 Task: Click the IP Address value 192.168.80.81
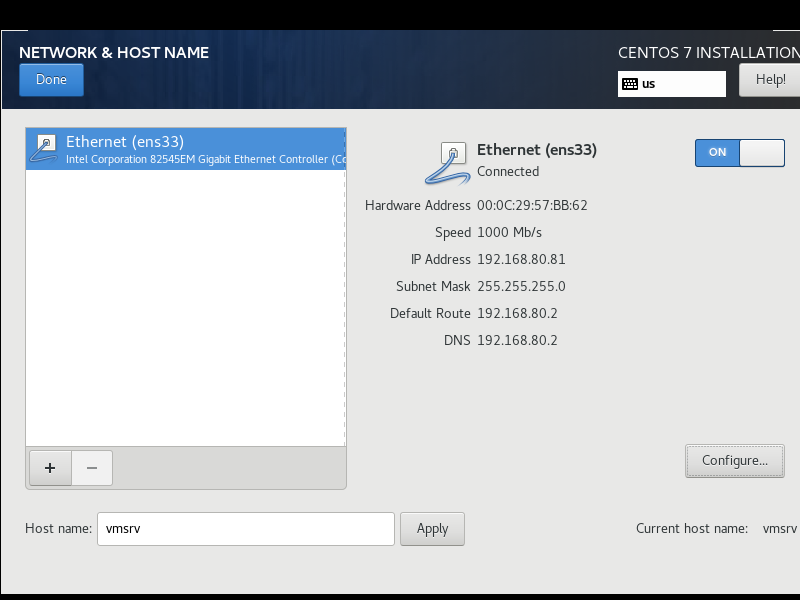click(x=521, y=259)
